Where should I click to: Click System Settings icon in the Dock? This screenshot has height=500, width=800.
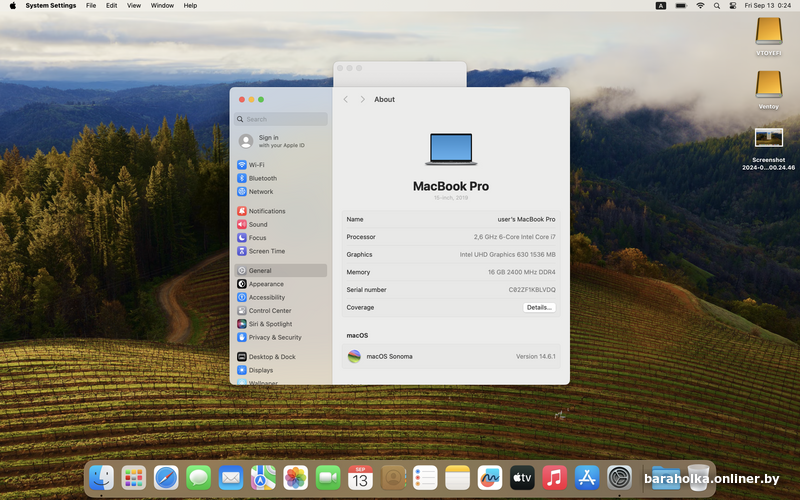tap(619, 478)
